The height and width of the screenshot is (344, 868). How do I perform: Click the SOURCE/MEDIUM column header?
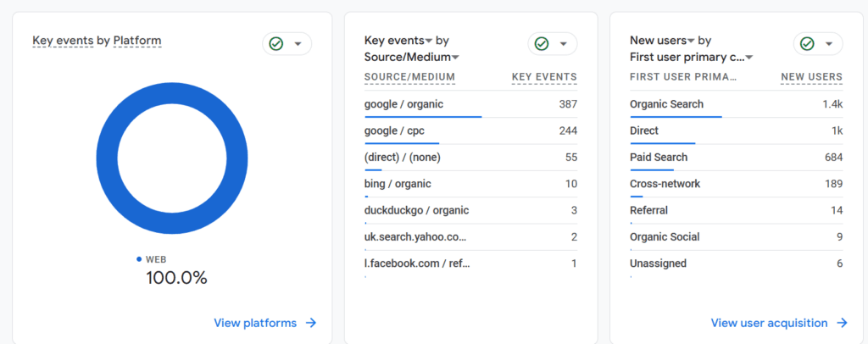point(409,77)
